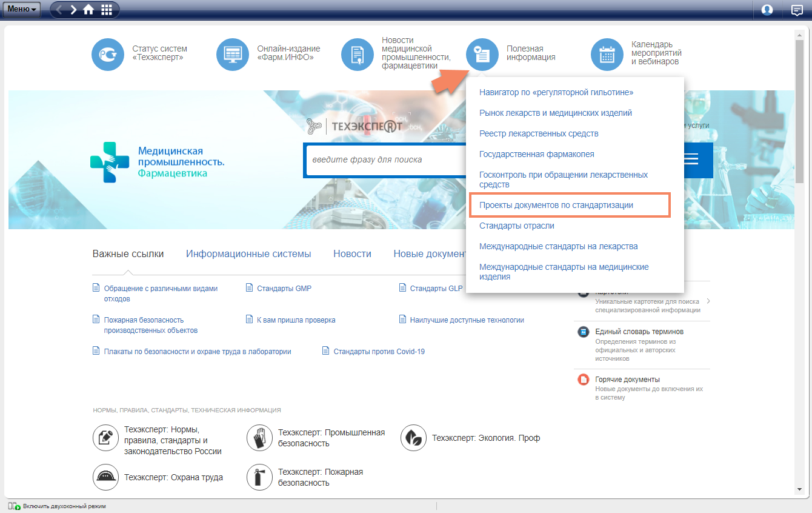
Task: Click the Полезная информация icon
Action: coord(482,55)
